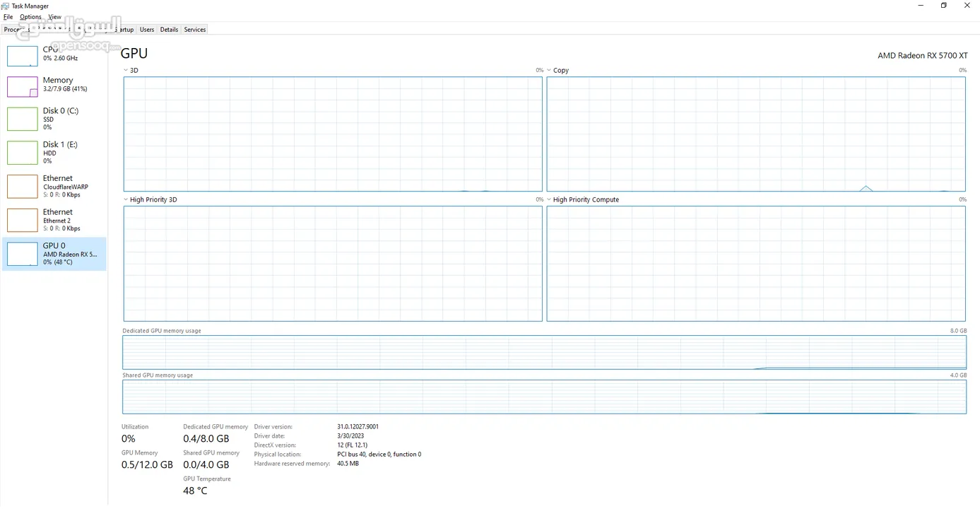Select Disk 0 (C:) SSD in sidebar
The width and height of the screenshot is (980, 509).
point(54,118)
